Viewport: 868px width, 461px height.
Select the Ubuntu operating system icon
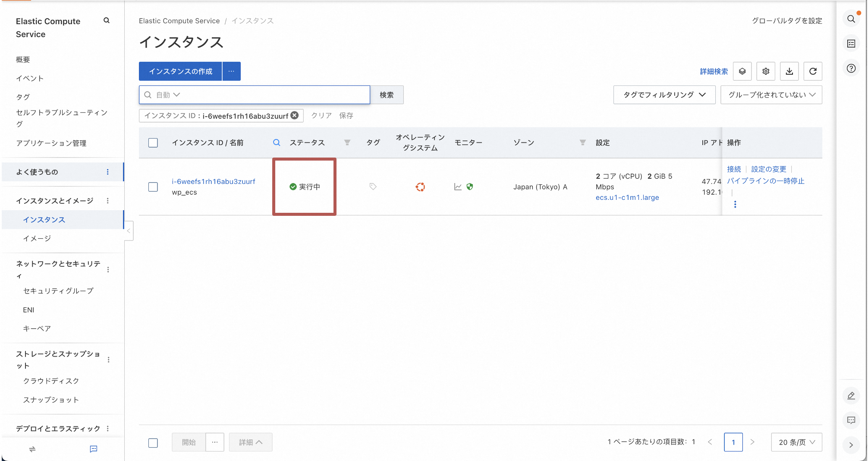[420, 187]
